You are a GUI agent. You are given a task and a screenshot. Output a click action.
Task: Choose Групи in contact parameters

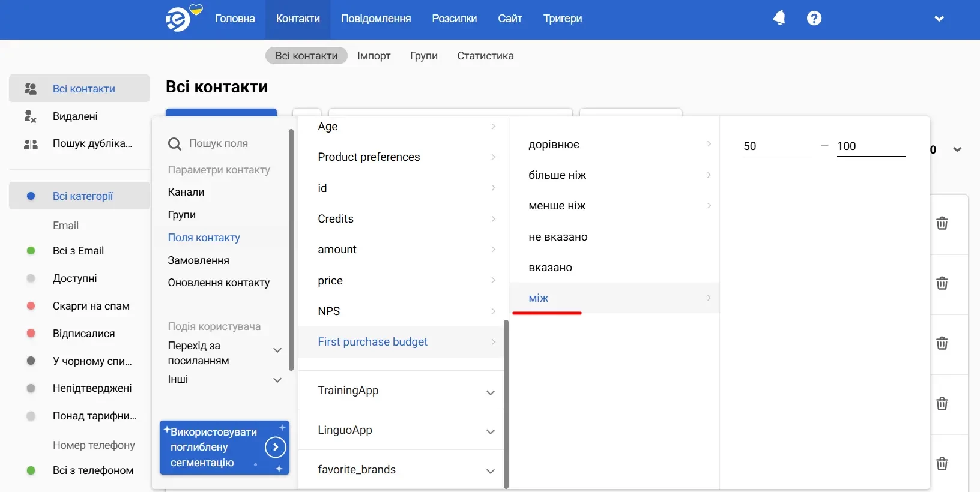(x=182, y=215)
